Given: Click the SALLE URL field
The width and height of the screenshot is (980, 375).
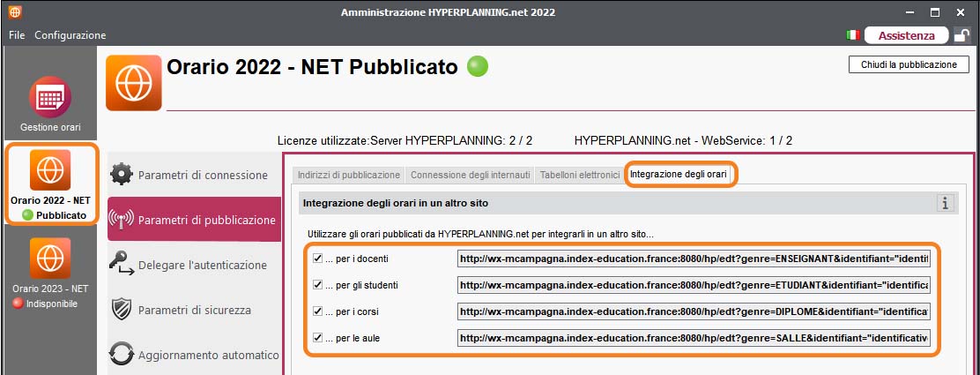Looking at the screenshot, I should coord(694,338).
